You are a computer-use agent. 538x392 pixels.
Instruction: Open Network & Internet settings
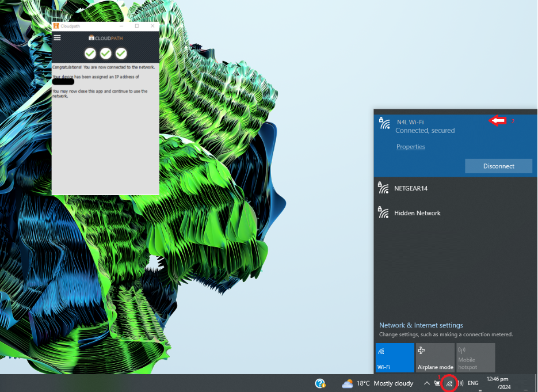pos(421,325)
